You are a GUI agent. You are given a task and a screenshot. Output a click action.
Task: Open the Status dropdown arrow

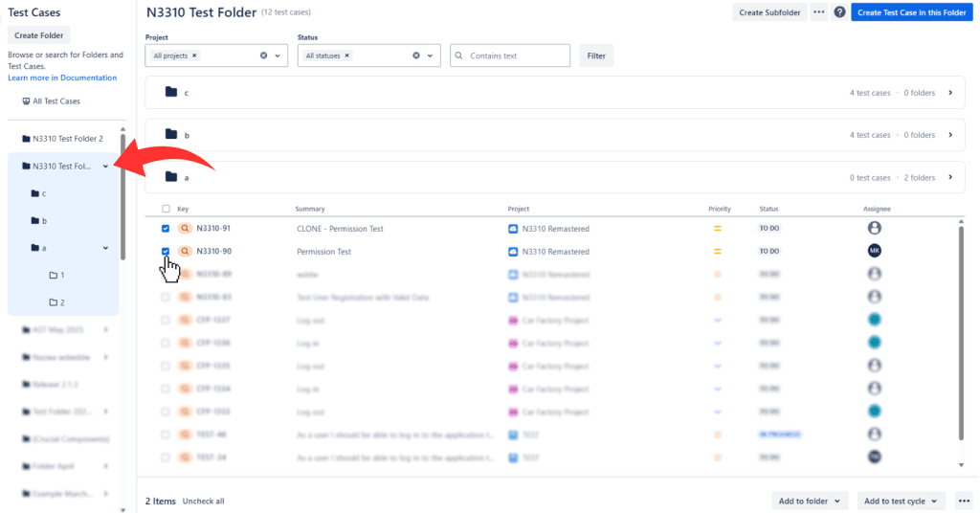click(x=430, y=56)
